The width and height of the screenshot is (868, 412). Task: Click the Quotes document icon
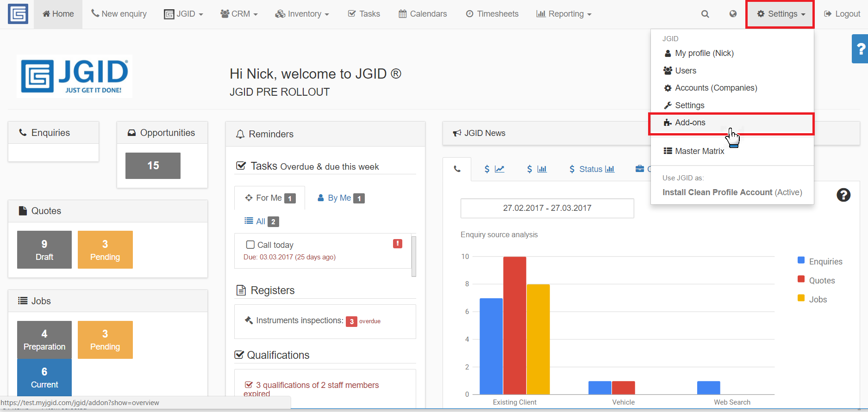23,211
